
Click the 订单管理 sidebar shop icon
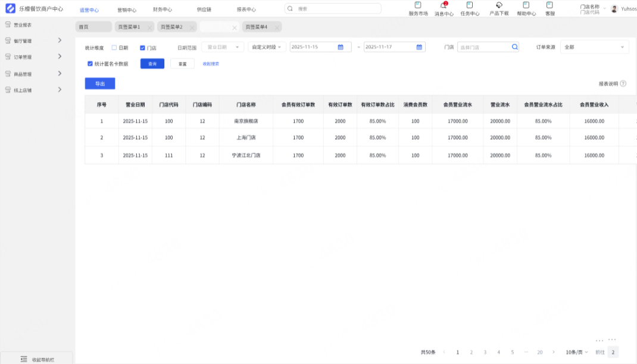(8, 57)
